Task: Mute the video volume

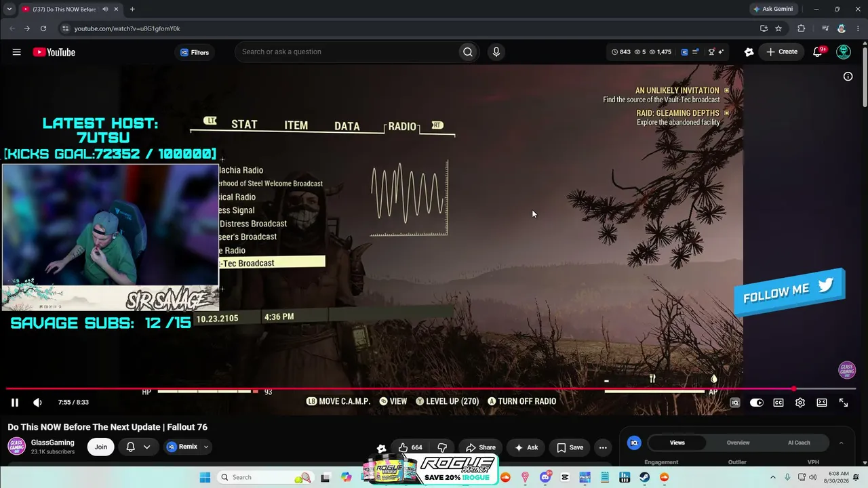Action: tap(37, 403)
